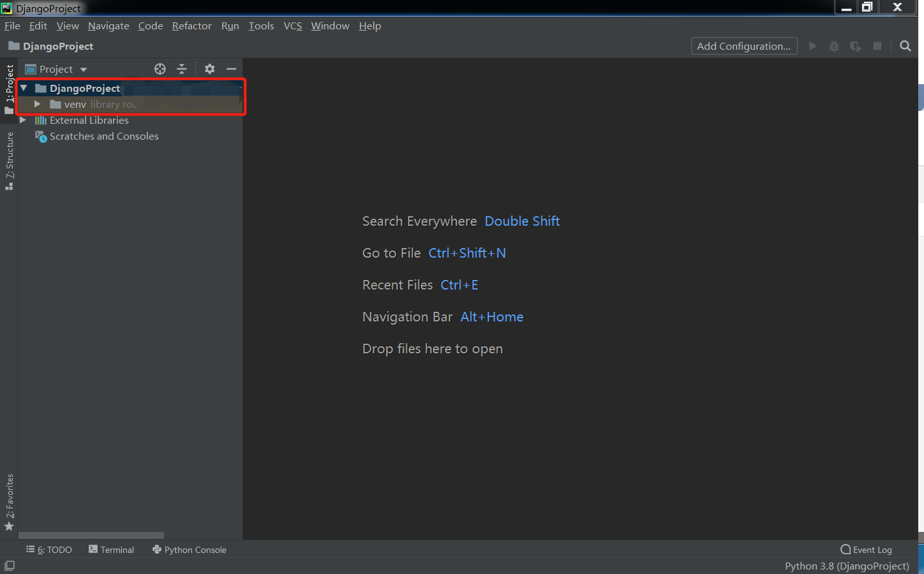Open the 2: Favorites side tab
924x574 pixels.
(9, 503)
